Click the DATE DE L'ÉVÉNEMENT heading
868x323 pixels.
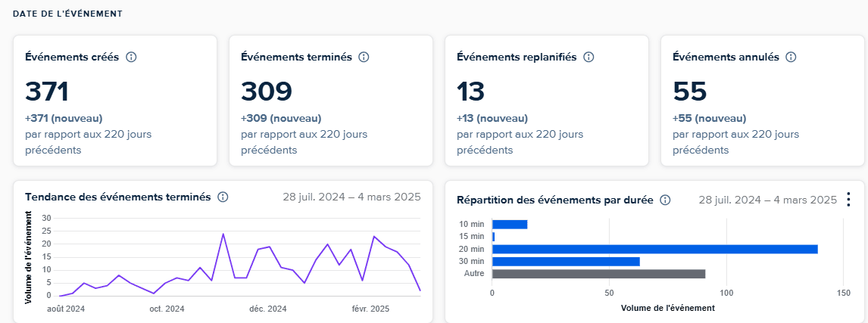click(68, 14)
